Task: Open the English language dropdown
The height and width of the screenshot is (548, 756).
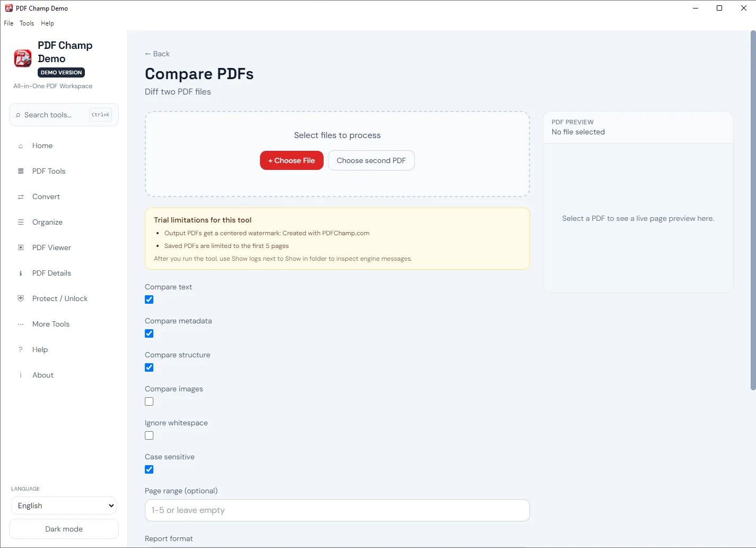Action: (64, 506)
